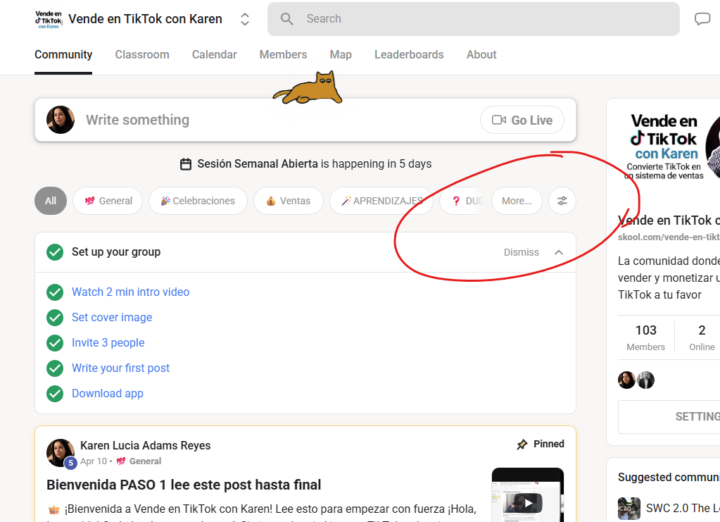
Task: Go to the Members tab
Action: [x=283, y=55]
